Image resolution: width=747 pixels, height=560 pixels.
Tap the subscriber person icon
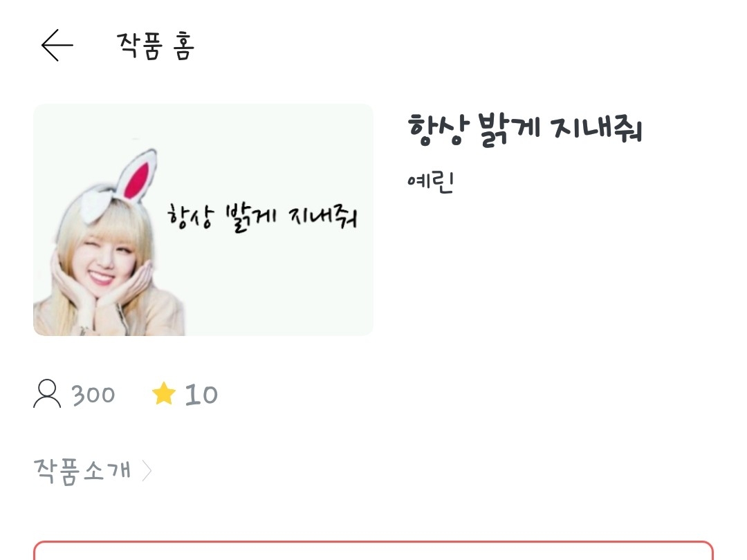pos(47,394)
